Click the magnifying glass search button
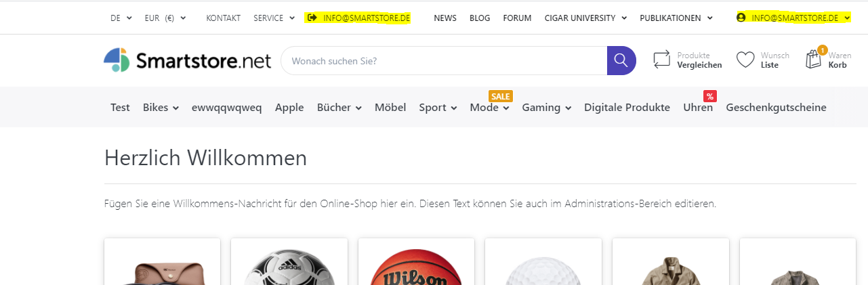The width and height of the screenshot is (868, 285). pyautogui.click(x=621, y=60)
